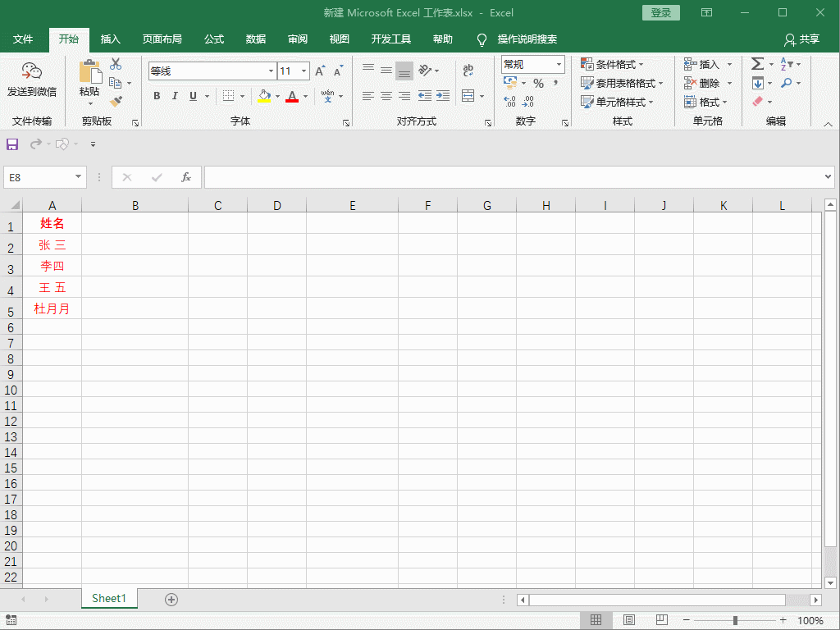The width and height of the screenshot is (840, 630).
Task: Click the percent style icon
Action: [x=538, y=84]
